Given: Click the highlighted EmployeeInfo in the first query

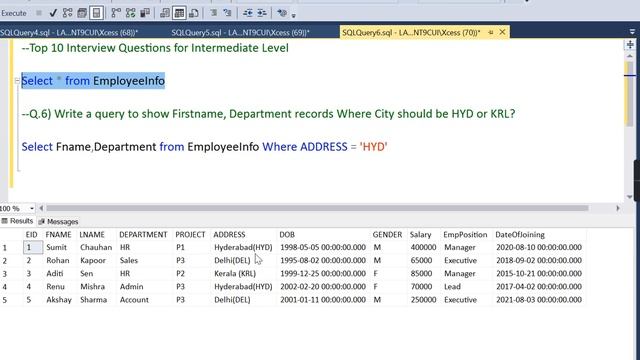Looking at the screenshot, I should 129,81.
